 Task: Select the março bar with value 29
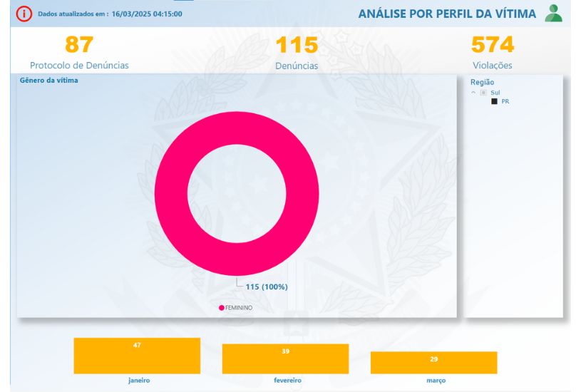433,362
